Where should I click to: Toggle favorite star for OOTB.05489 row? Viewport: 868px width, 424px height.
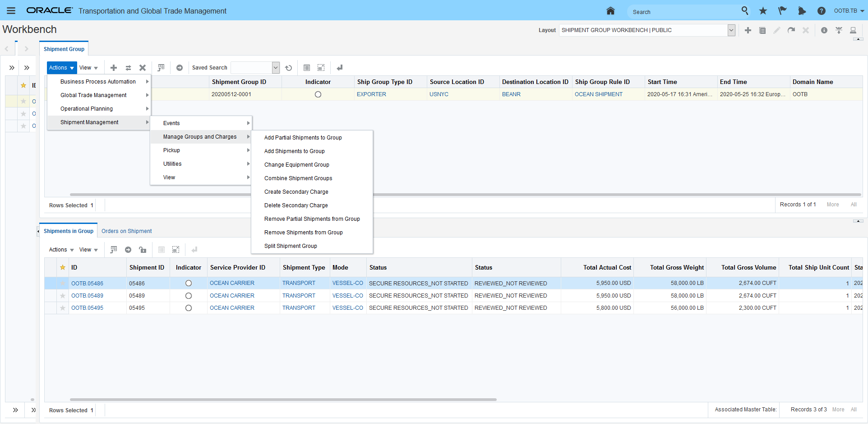point(63,296)
